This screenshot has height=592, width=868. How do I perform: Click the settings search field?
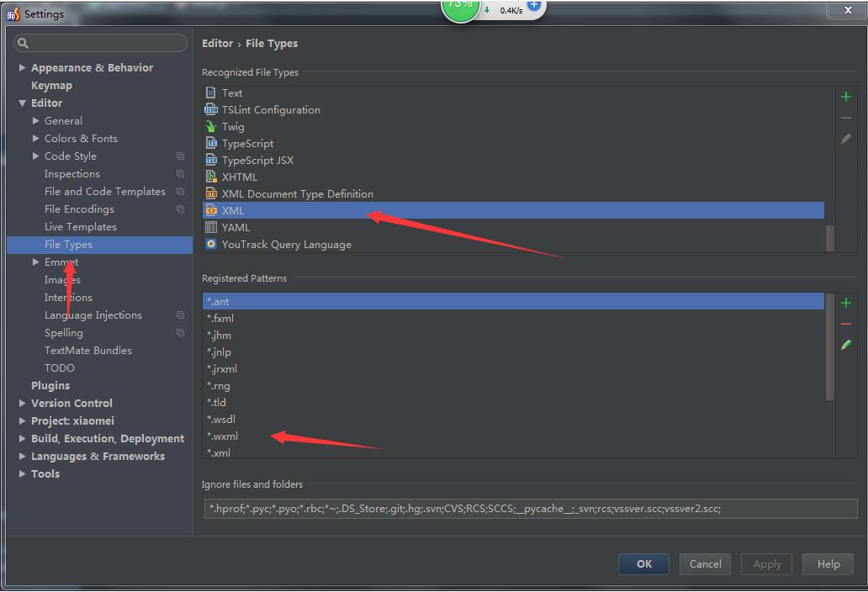[x=100, y=43]
